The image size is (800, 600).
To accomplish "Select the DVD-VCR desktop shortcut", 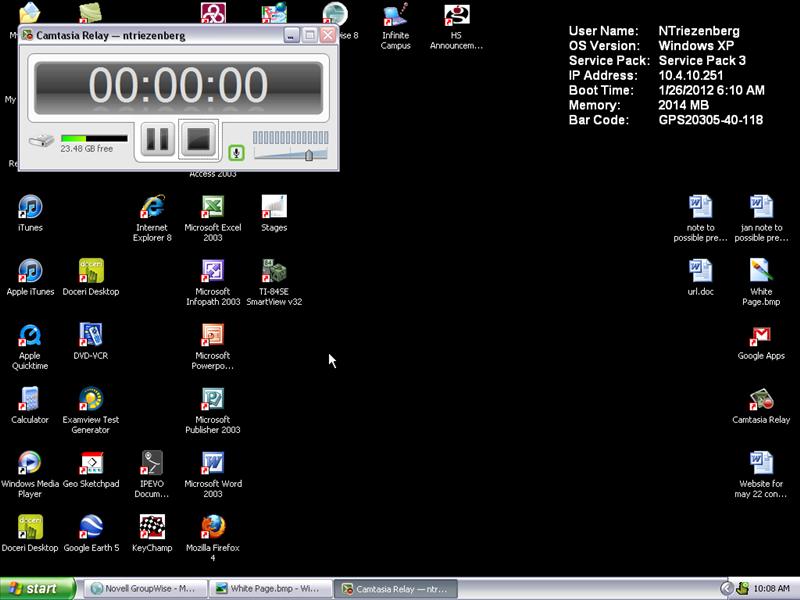I will [x=90, y=342].
